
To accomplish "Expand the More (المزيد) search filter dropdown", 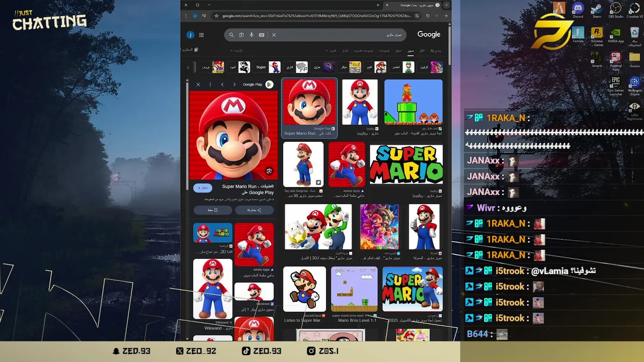I will [332, 51].
